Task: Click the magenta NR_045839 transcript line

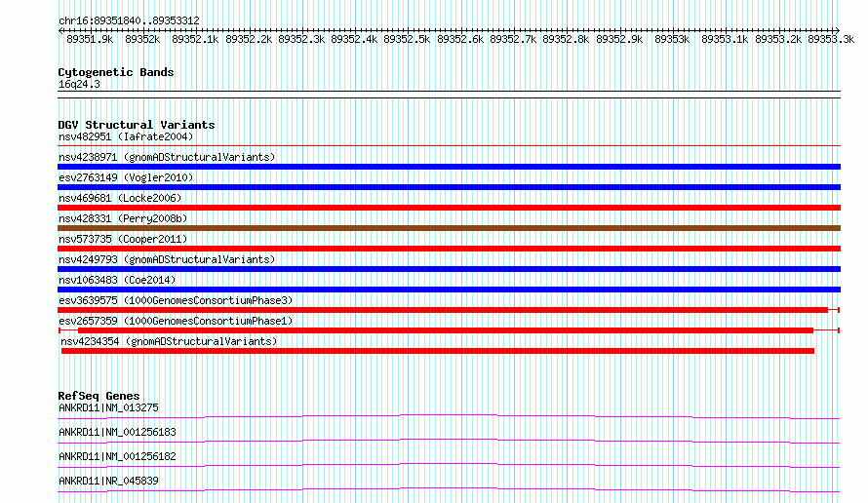Action: (x=449, y=489)
